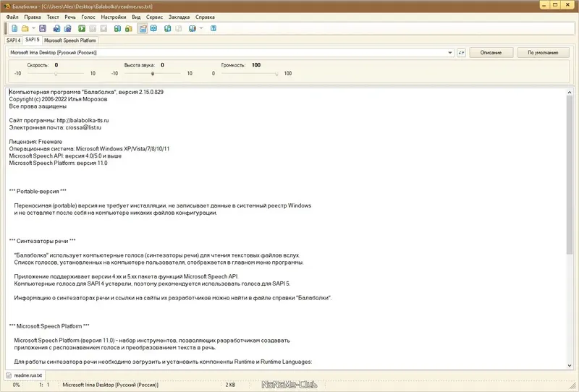The width and height of the screenshot is (579, 392).
Task: Click 'Microsoft Speech Platform: версия 11.0' line
Action: pyautogui.click(x=58, y=163)
